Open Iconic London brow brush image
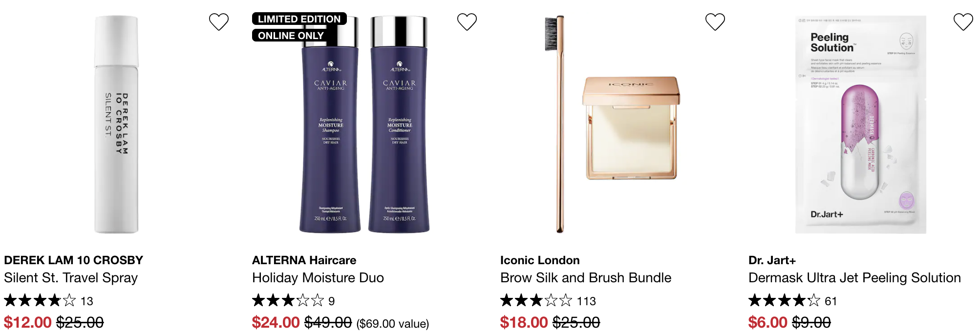Screen dimensions: 980x335 (x=613, y=125)
